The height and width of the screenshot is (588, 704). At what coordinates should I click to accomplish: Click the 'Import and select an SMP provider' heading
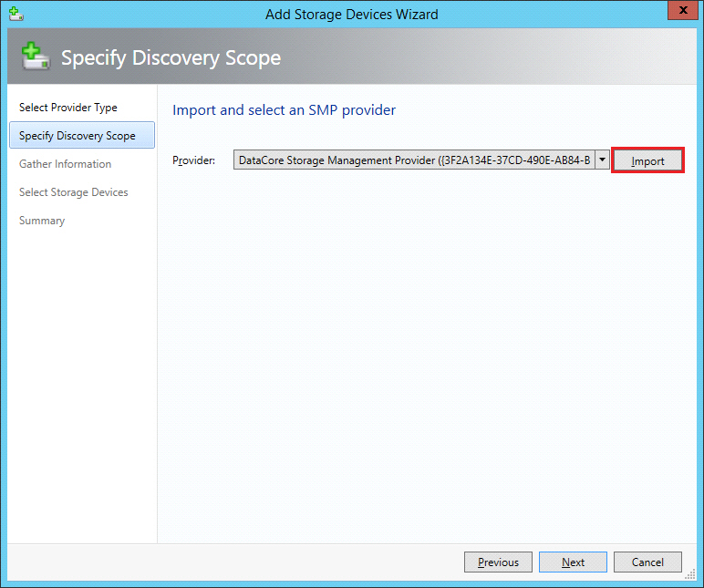[284, 109]
